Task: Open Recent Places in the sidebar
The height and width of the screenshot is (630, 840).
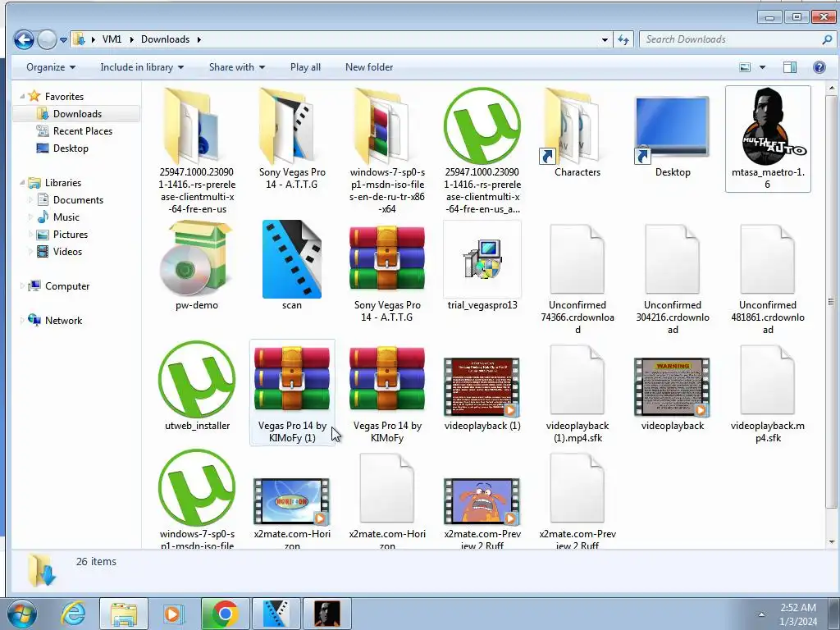Action: click(x=82, y=130)
